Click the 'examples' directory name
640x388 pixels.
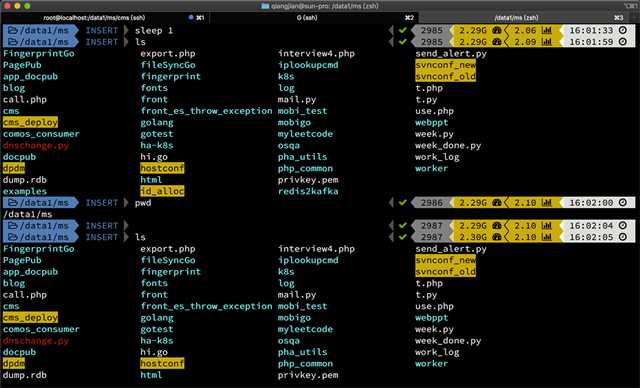pyautogui.click(x=24, y=191)
